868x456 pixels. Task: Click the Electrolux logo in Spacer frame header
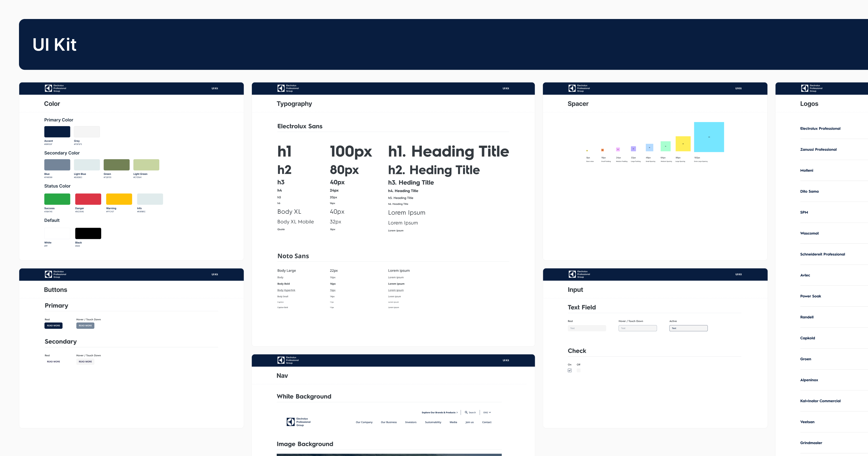[579, 88]
